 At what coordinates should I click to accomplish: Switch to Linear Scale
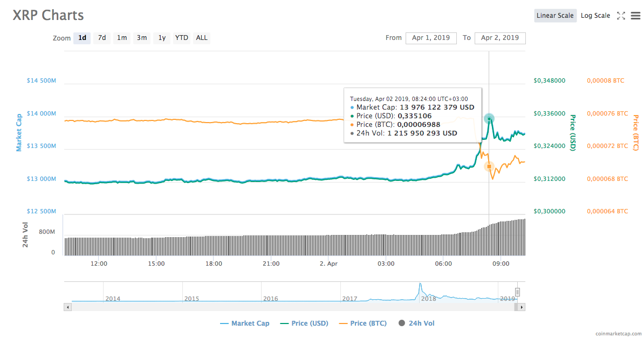tap(555, 16)
